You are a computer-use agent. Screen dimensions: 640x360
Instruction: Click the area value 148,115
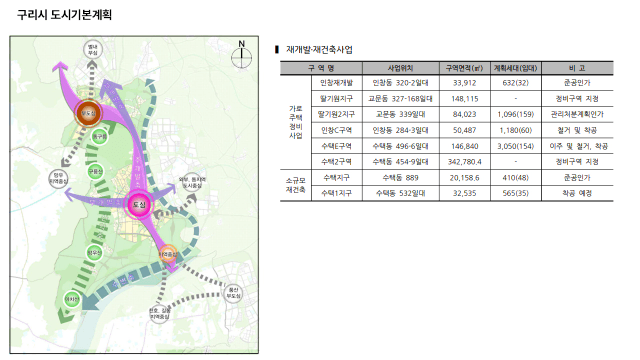point(464,99)
